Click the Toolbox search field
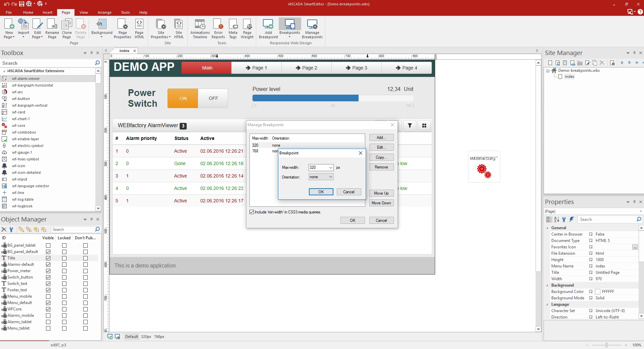 point(48,63)
